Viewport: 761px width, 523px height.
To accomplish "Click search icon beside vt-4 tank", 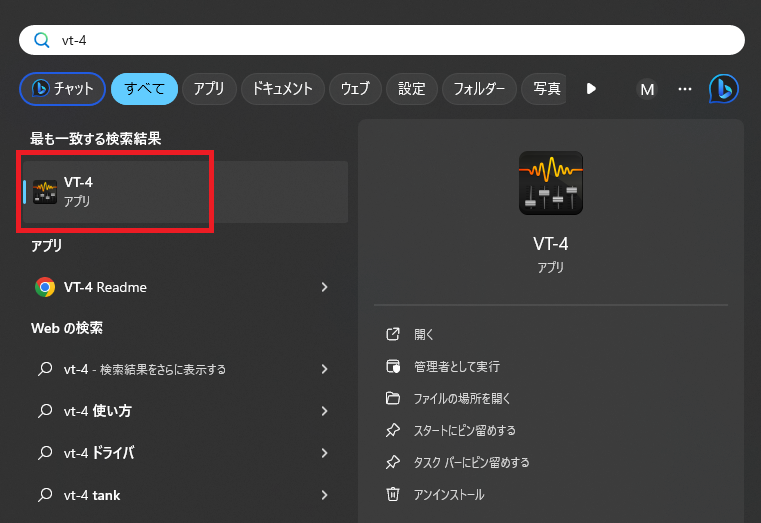I will pos(45,495).
